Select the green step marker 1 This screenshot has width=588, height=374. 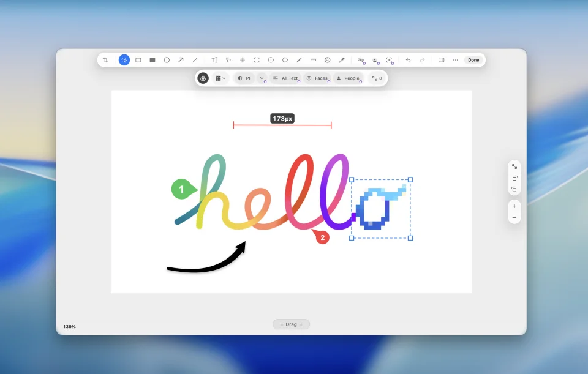tap(183, 189)
